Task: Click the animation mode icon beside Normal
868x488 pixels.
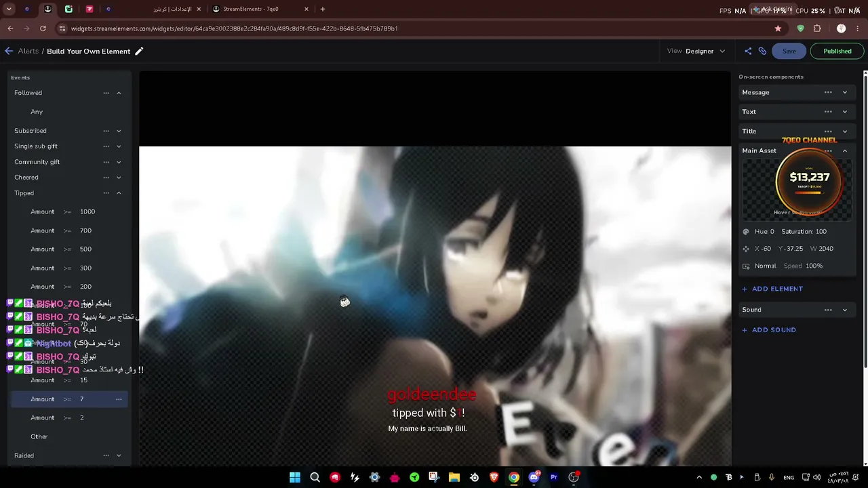Action: 746,266
